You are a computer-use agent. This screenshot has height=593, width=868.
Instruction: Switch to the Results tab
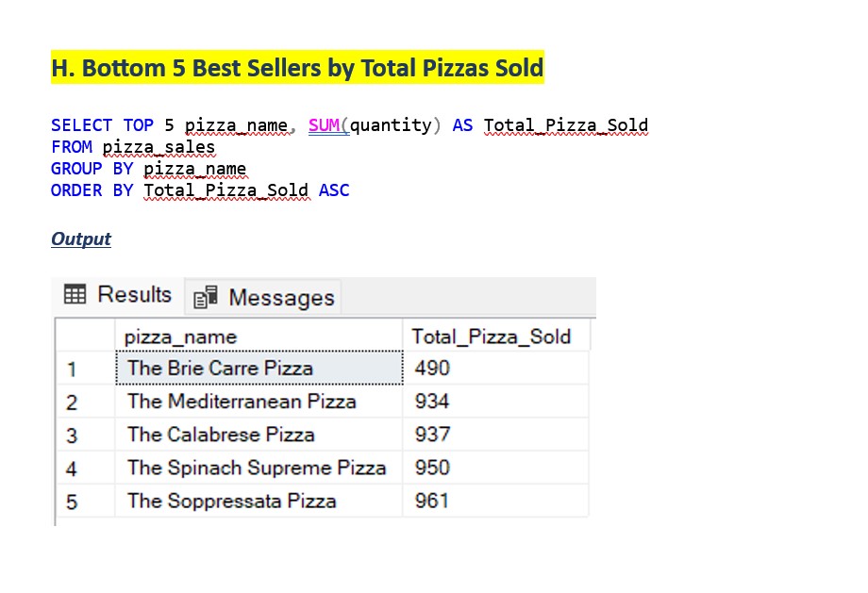119,295
